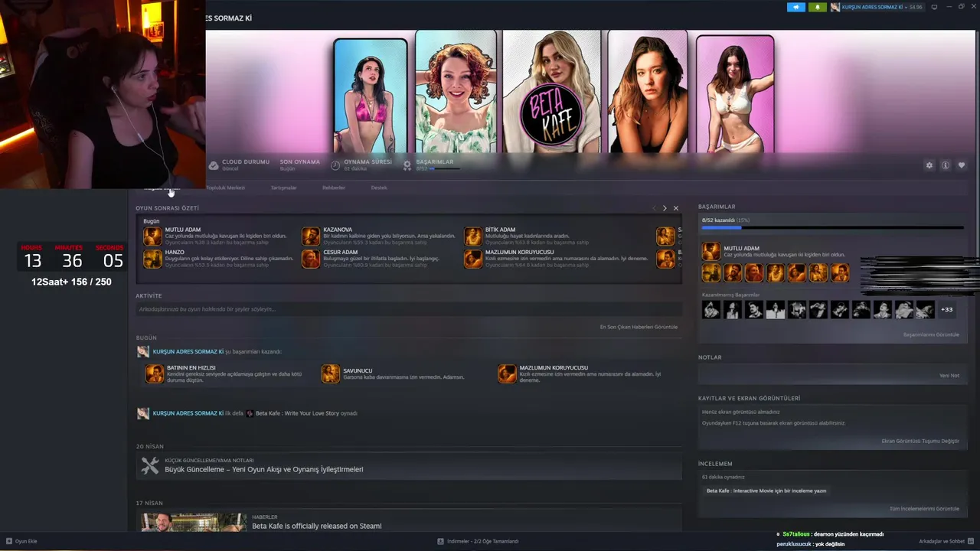Viewport: 980px width, 551px height.
Task: Click the Oynama Süresi clock icon
Action: pyautogui.click(x=335, y=165)
